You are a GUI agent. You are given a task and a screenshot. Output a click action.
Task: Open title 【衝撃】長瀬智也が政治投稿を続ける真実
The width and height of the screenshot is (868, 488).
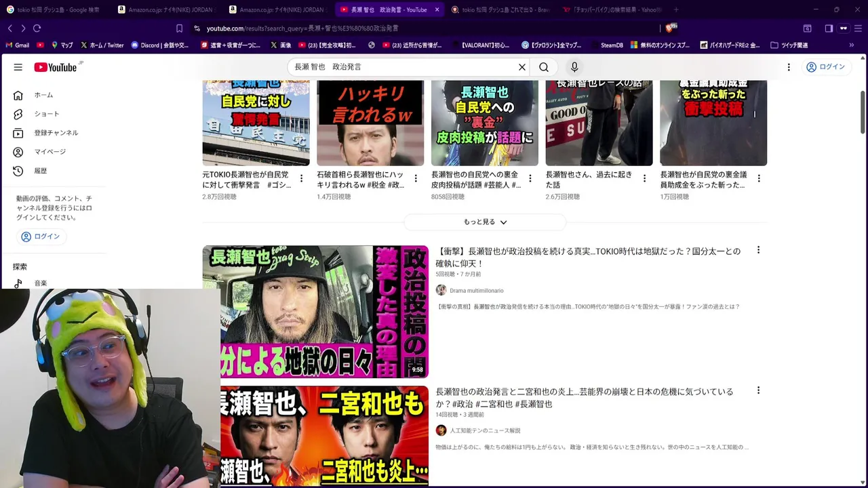[x=588, y=257]
